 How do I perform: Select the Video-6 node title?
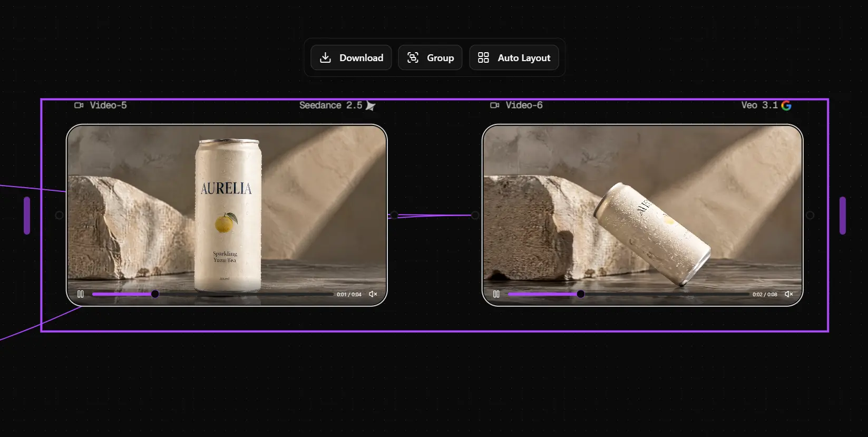[524, 105]
